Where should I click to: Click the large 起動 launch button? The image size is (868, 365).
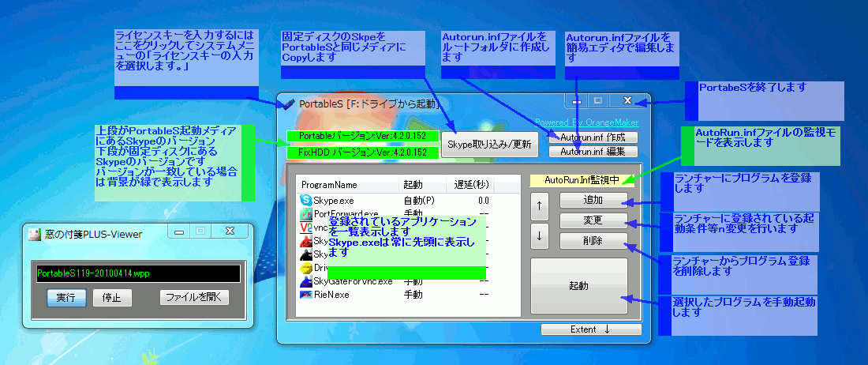[579, 286]
